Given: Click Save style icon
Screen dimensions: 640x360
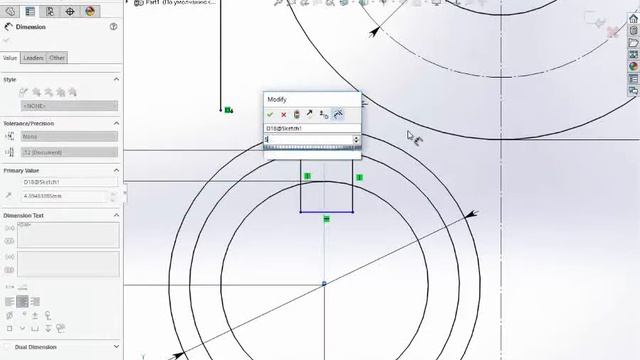Looking at the screenshot, I should (x=61, y=92).
